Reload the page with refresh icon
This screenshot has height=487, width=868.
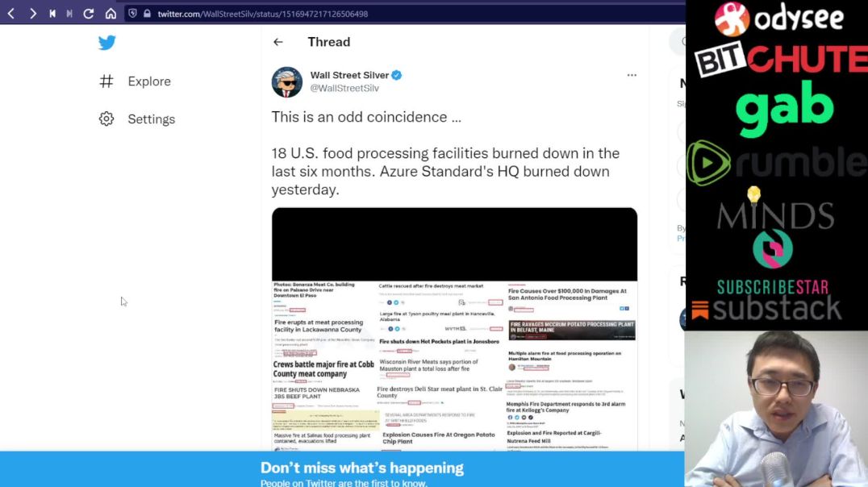(89, 13)
